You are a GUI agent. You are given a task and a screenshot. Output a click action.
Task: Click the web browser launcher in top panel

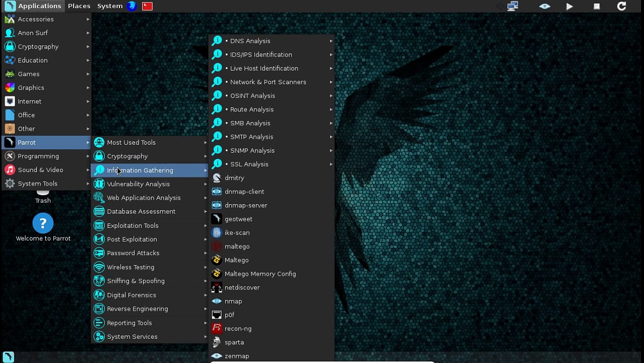[132, 6]
